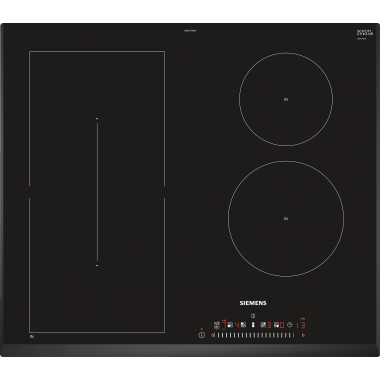
Task: Select the front-left flex zone selector icon
Action: coord(230,325)
